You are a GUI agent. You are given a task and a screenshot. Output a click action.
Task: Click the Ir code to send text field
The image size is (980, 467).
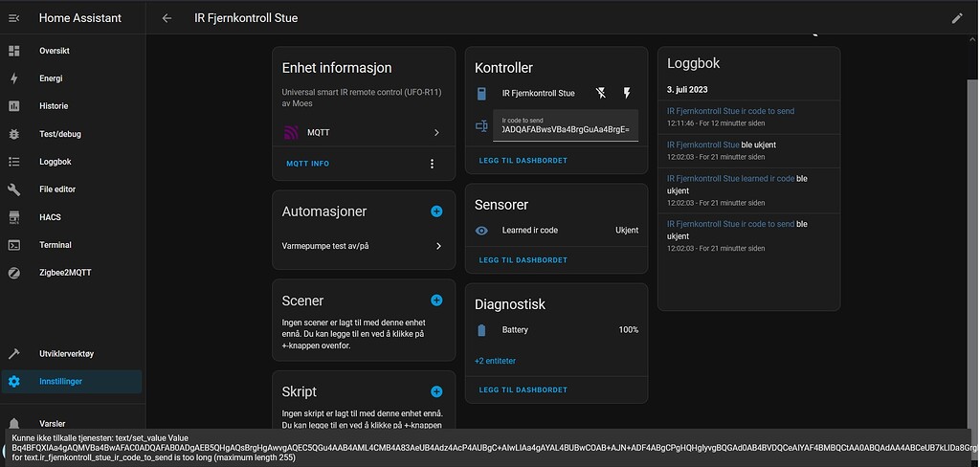click(565, 125)
